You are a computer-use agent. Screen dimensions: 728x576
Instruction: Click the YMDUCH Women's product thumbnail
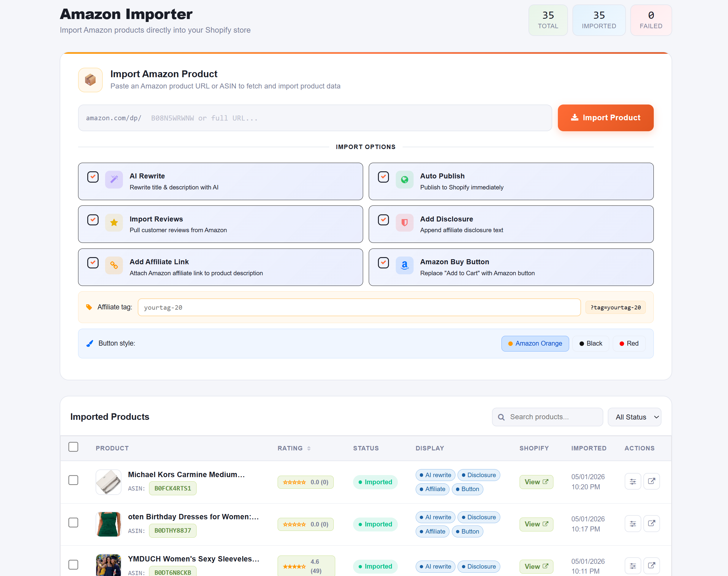[x=108, y=565]
